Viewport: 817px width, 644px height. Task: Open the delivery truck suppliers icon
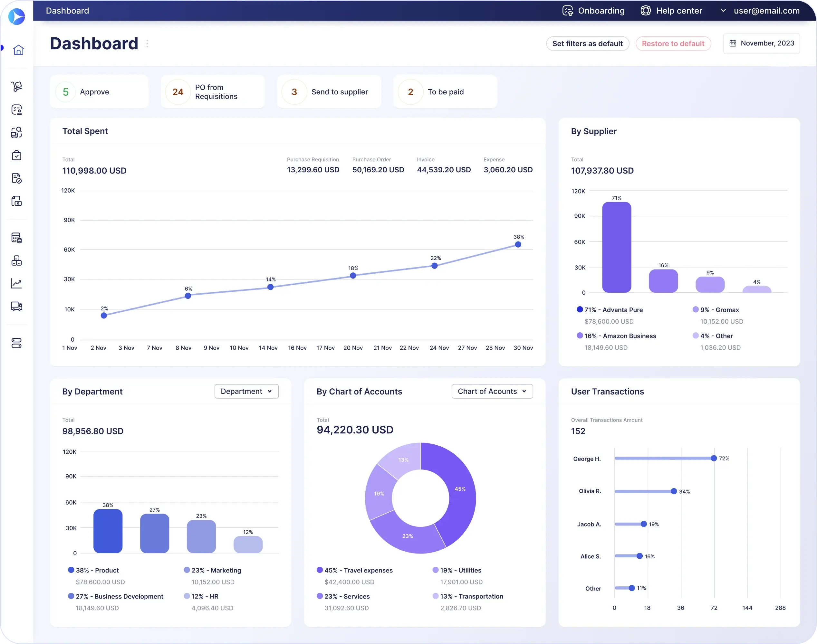click(x=17, y=306)
